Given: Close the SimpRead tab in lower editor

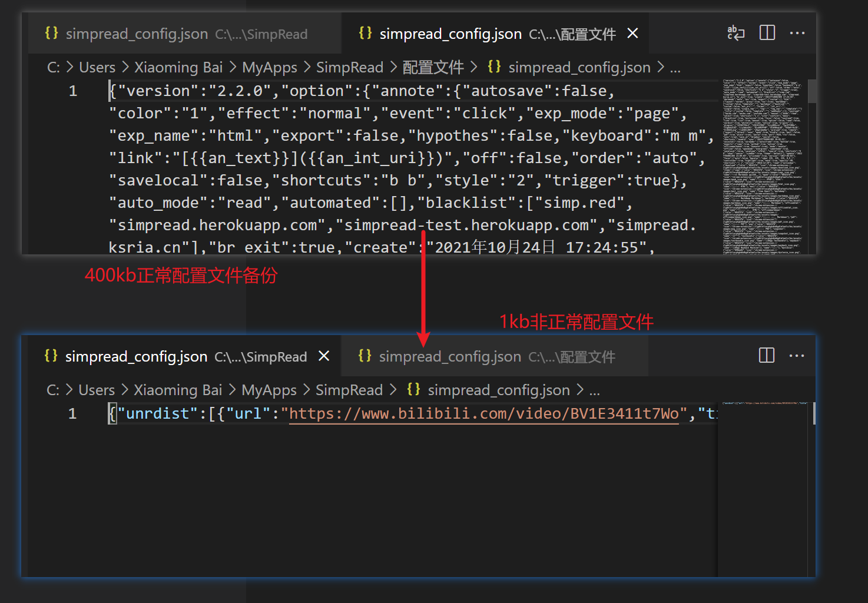Looking at the screenshot, I should click(x=324, y=356).
